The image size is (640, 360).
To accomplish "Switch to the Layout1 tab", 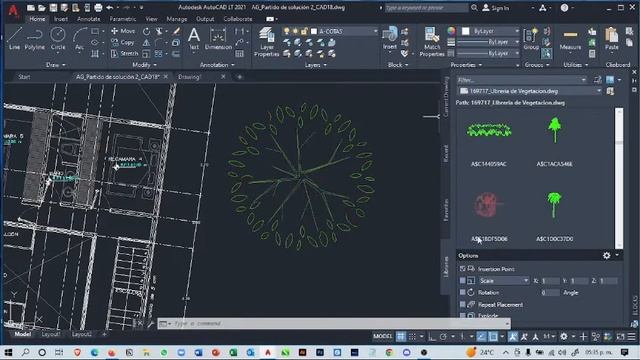I will tap(51, 334).
